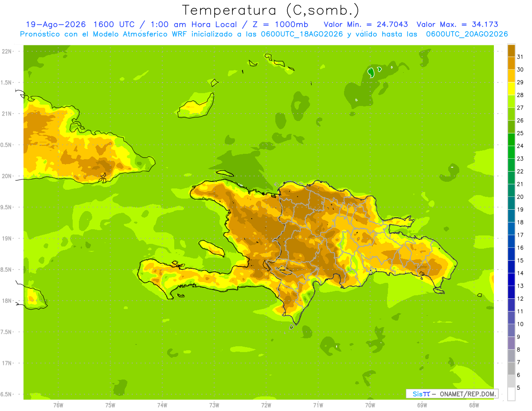The height and width of the screenshot is (411, 532).
Task: Click the gray color bar segment between 6 and 7
Action: click(x=511, y=369)
